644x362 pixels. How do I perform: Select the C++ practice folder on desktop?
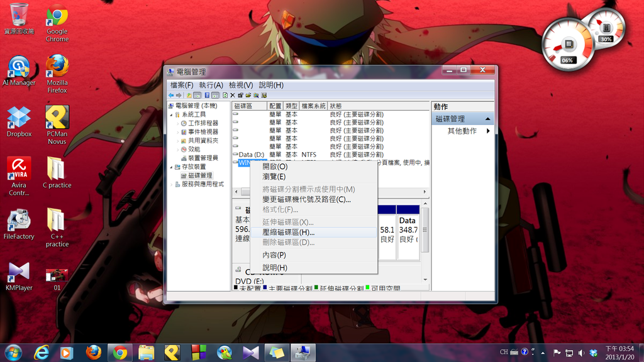(57, 228)
